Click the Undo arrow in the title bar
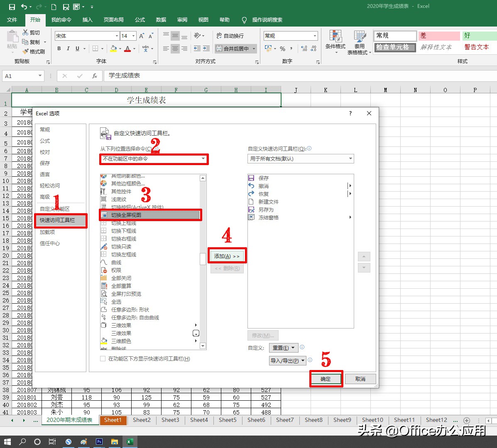The height and width of the screenshot is (448, 497). pyautogui.click(x=24, y=7)
